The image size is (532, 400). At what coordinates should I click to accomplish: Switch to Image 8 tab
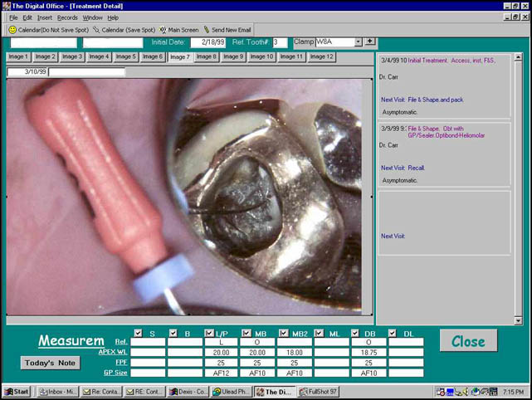(x=207, y=56)
